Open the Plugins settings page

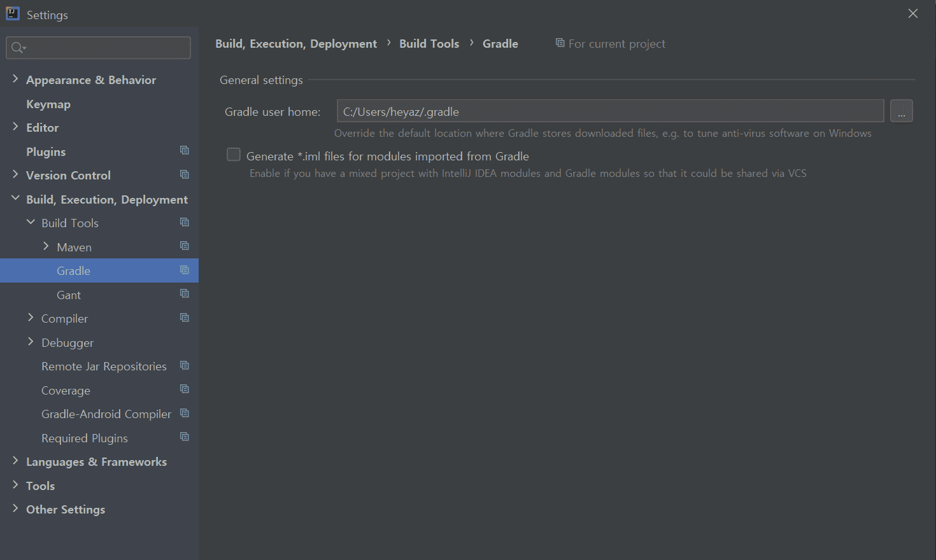pos(46,152)
